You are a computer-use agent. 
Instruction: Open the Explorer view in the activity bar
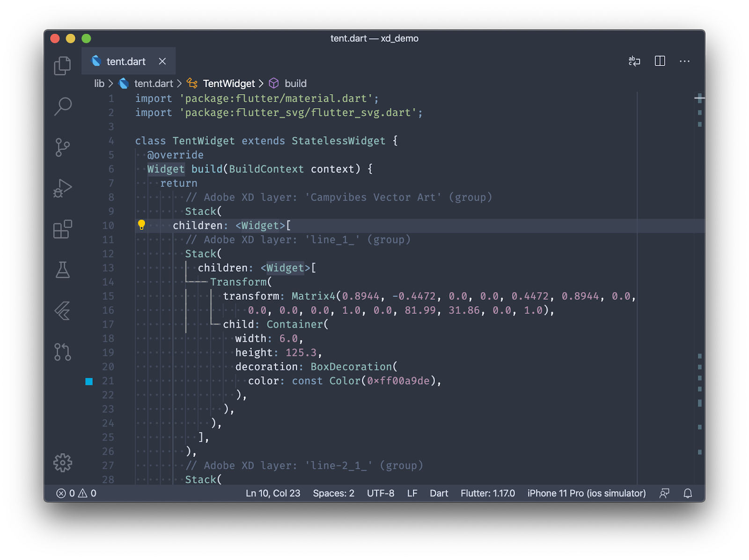(x=62, y=66)
